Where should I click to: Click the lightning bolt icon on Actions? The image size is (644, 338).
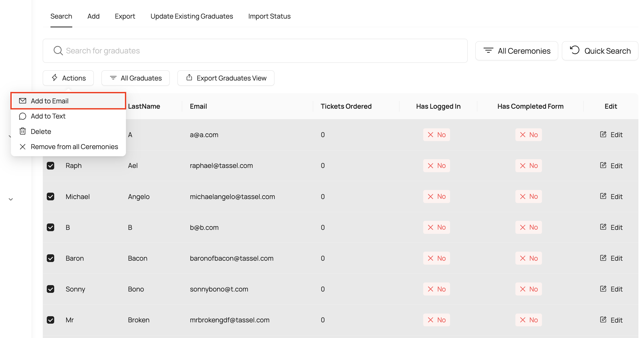[x=54, y=78]
